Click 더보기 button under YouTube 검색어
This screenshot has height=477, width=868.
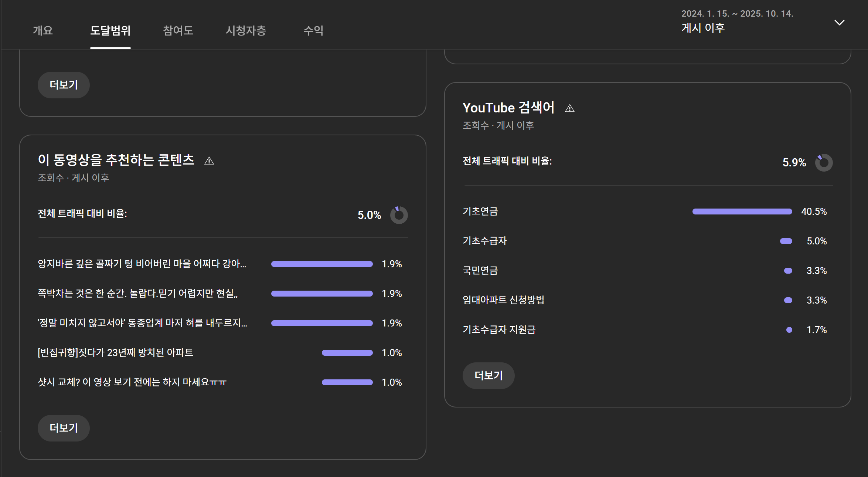click(488, 376)
